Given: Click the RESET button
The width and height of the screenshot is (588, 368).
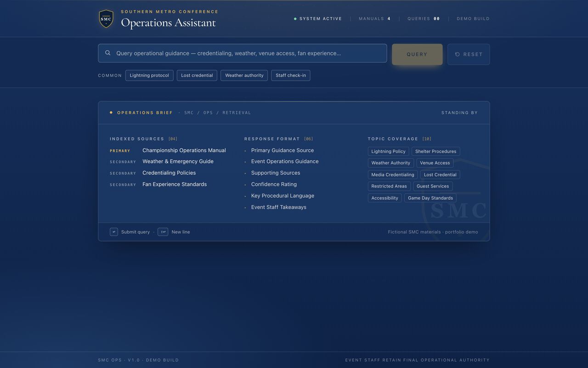Looking at the screenshot, I should [x=469, y=54].
